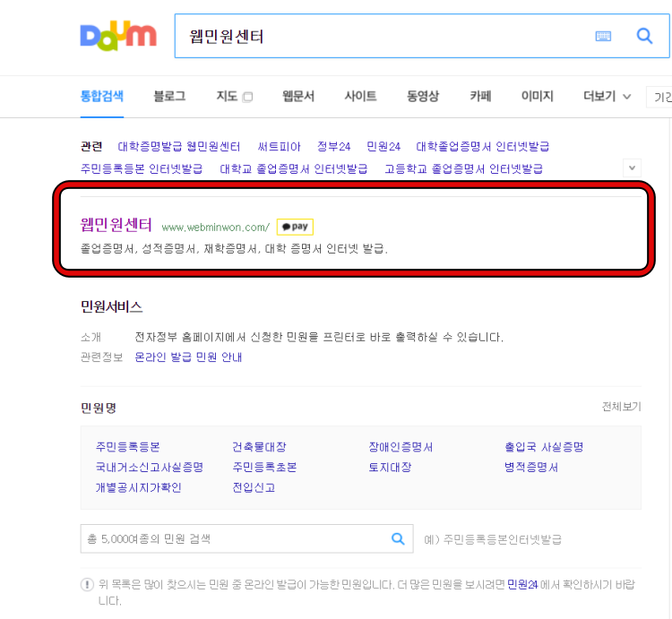Open the 온라인 발급 민원 안내 link

pos(188,357)
